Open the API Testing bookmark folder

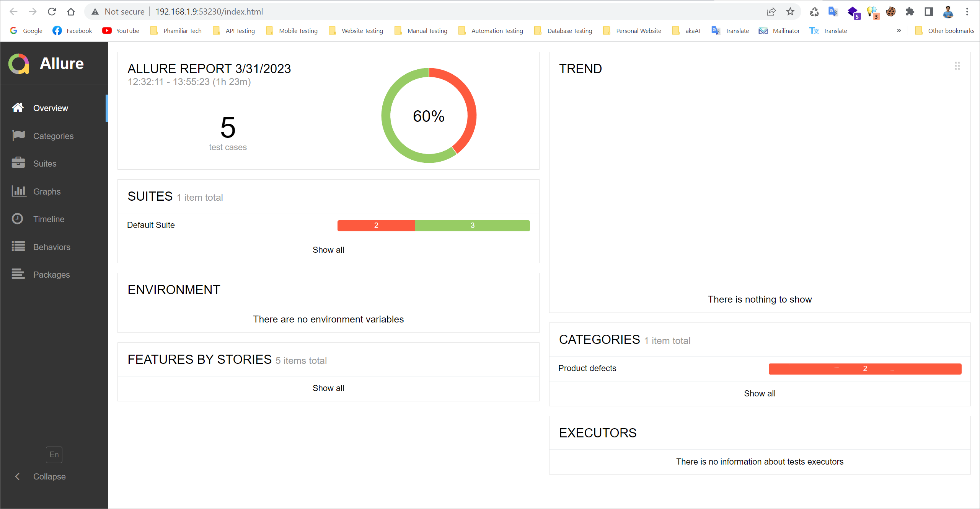tap(234, 31)
